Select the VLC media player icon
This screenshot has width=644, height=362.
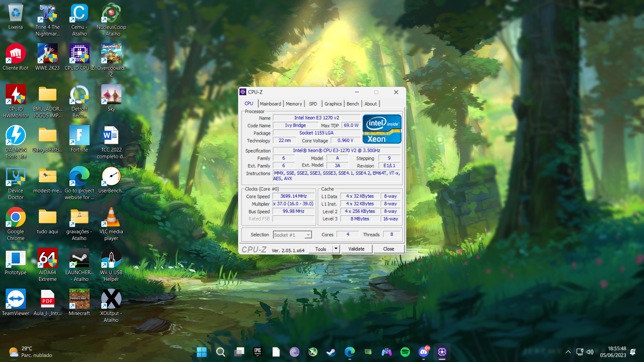coord(111,225)
